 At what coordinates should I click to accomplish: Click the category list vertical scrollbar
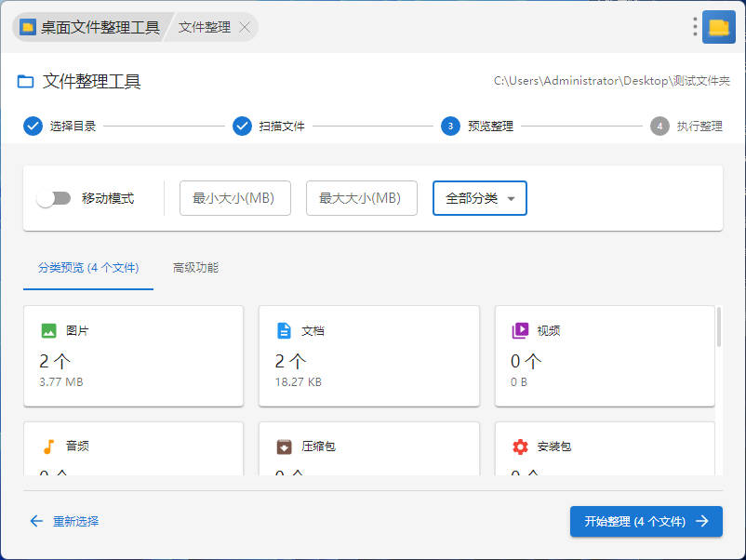tap(718, 327)
